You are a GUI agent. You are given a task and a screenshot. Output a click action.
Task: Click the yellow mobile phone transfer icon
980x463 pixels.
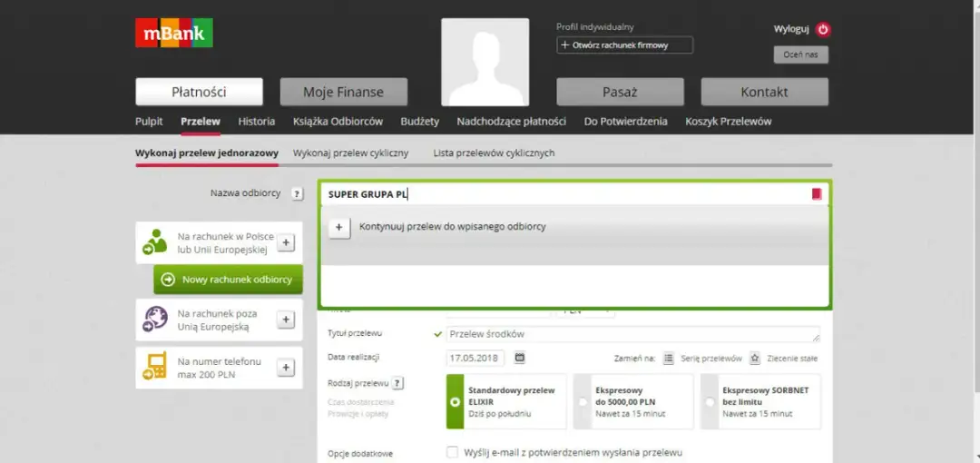point(154,367)
